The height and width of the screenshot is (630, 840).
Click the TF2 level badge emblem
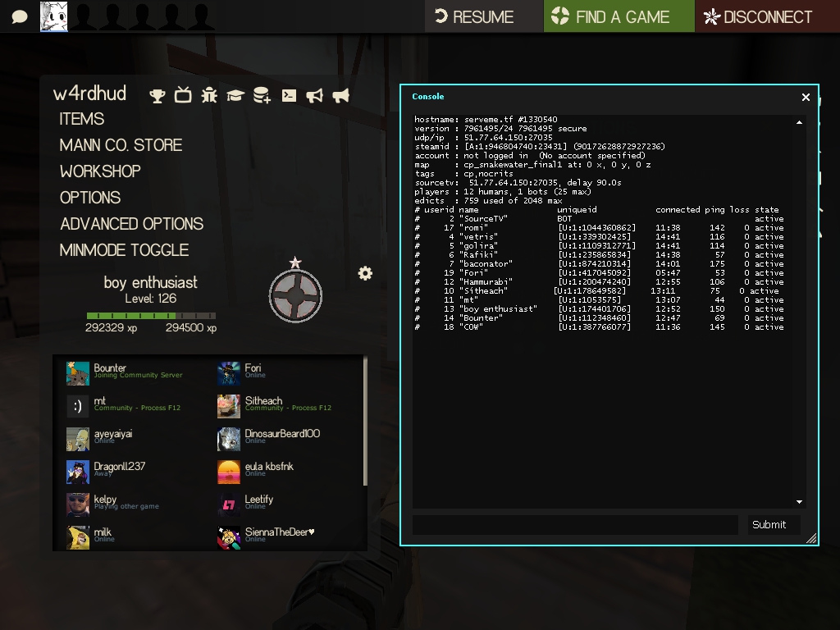click(295, 295)
